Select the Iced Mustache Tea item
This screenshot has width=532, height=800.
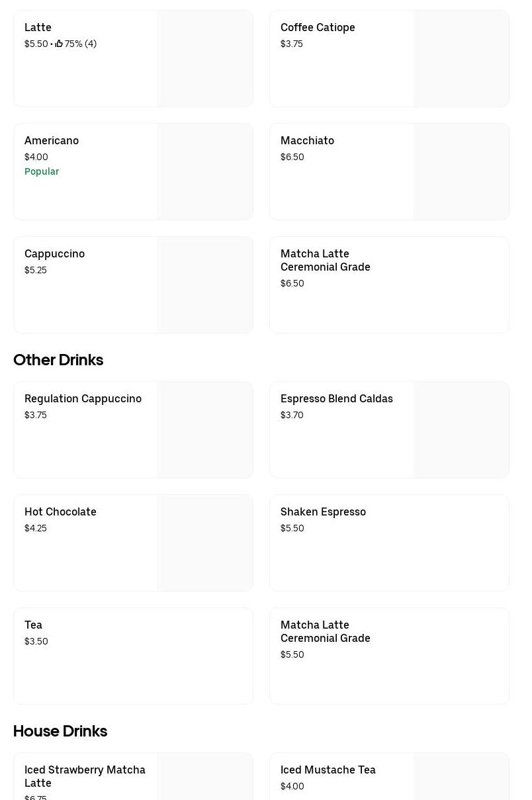tap(328, 770)
